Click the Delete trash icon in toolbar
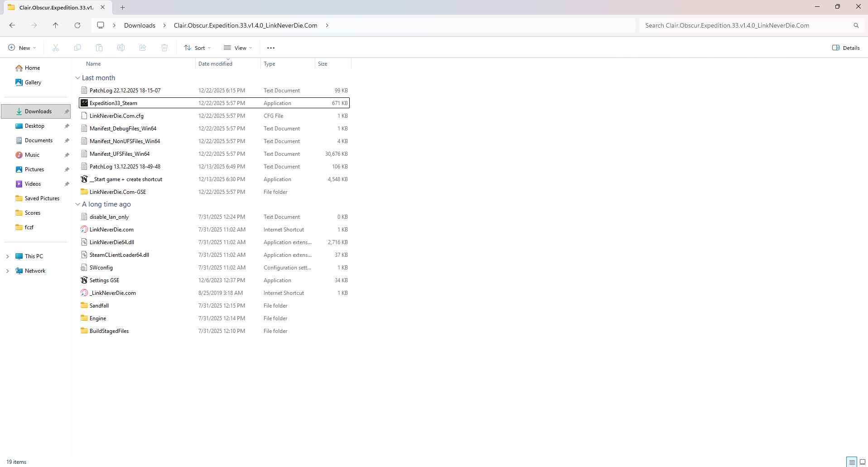 pos(164,48)
